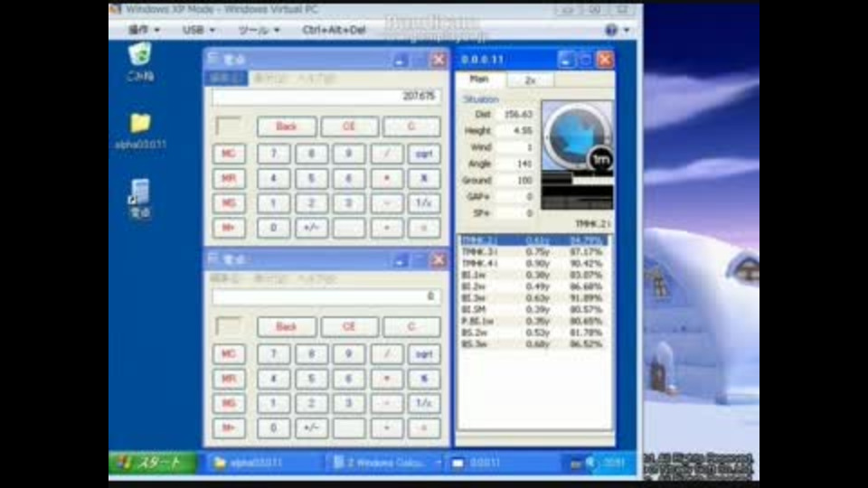Click the Angle input field
868x488 pixels.
pos(515,164)
